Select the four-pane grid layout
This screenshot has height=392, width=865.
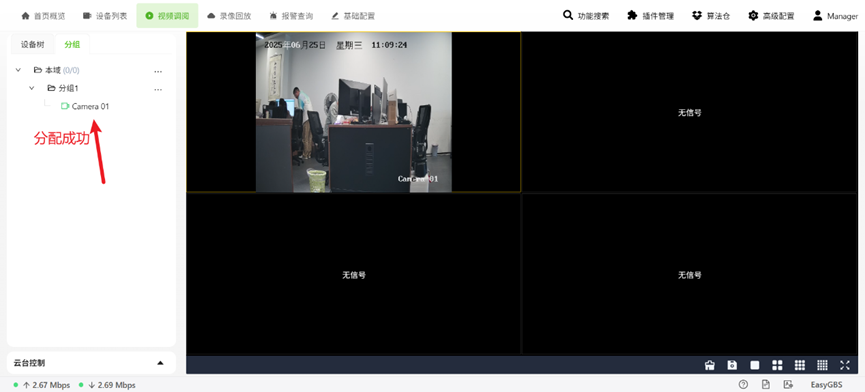coord(777,365)
